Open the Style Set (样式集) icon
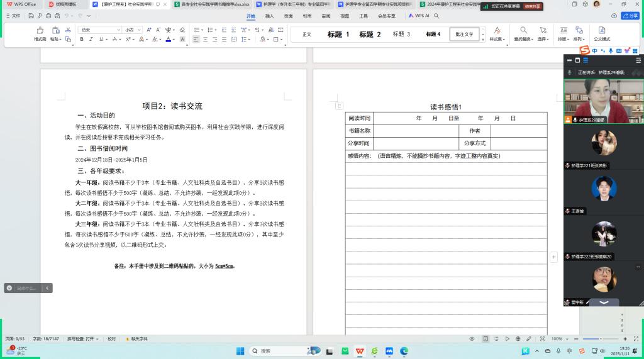This screenshot has width=644, height=359. point(497,33)
